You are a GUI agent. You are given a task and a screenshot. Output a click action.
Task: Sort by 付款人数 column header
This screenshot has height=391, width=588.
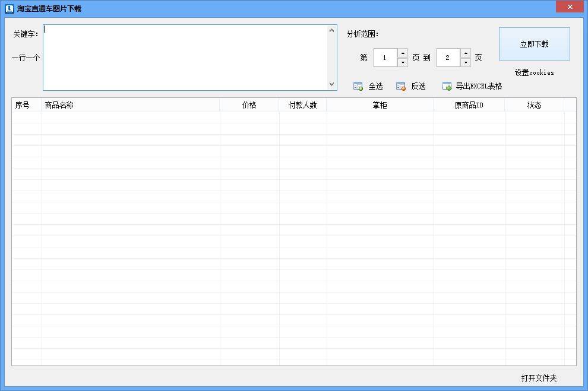(303, 105)
